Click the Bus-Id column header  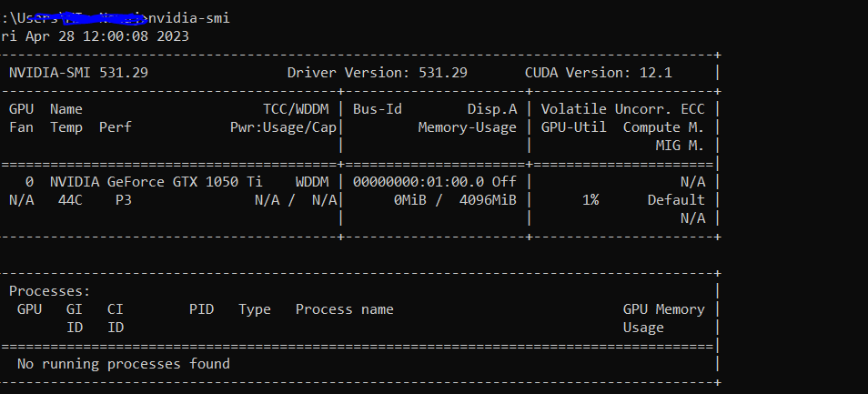[x=377, y=109]
